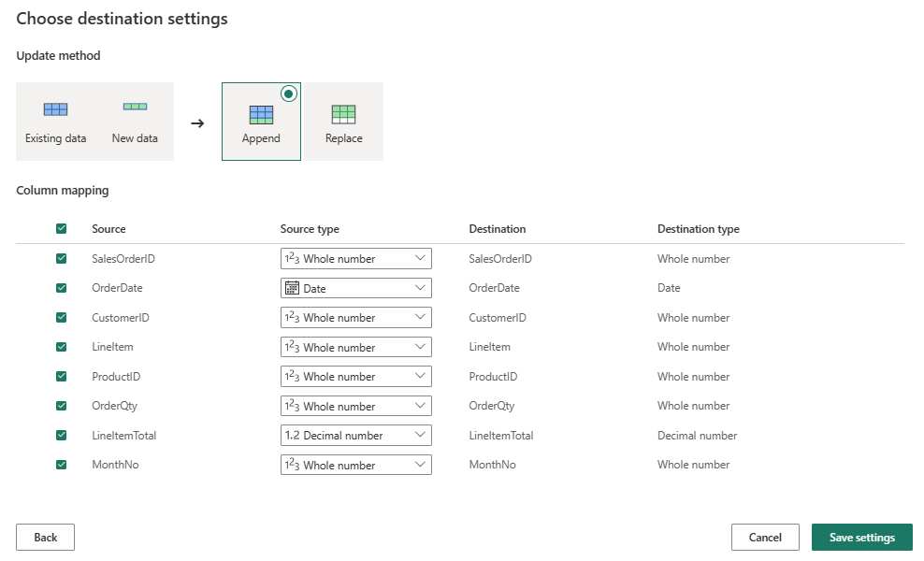Choose the Replace update method label
This screenshot has height=561, width=924.
[x=343, y=138]
